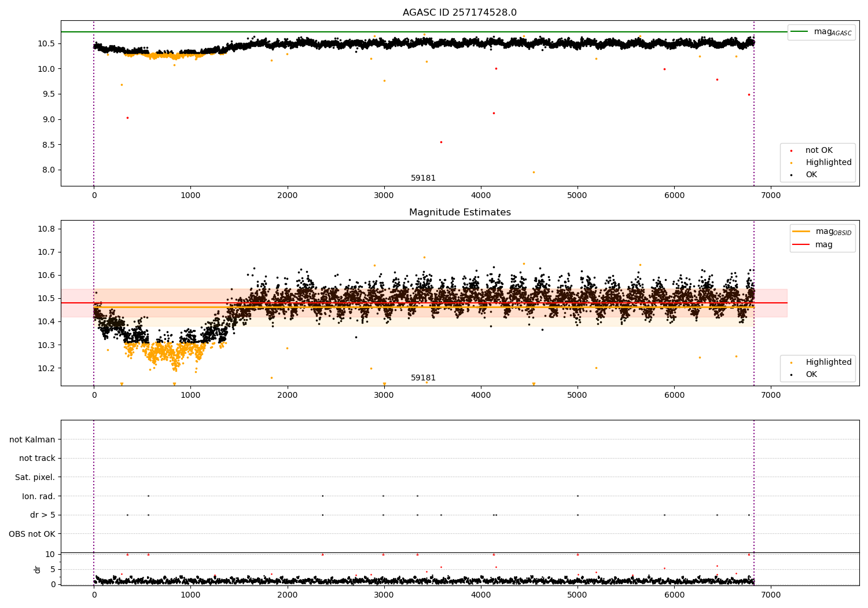Image resolution: width=868 pixels, height=608 pixels.
Task: Click the orange mag OBSID legend line
Action: click(x=801, y=232)
